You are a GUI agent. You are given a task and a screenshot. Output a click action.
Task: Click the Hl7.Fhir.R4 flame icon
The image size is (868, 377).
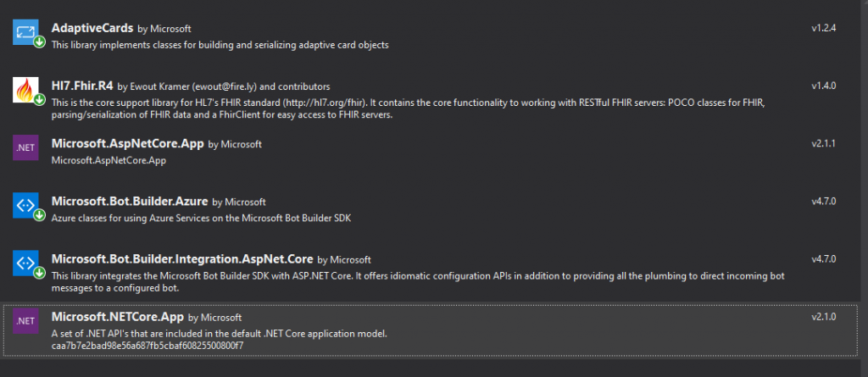point(25,90)
